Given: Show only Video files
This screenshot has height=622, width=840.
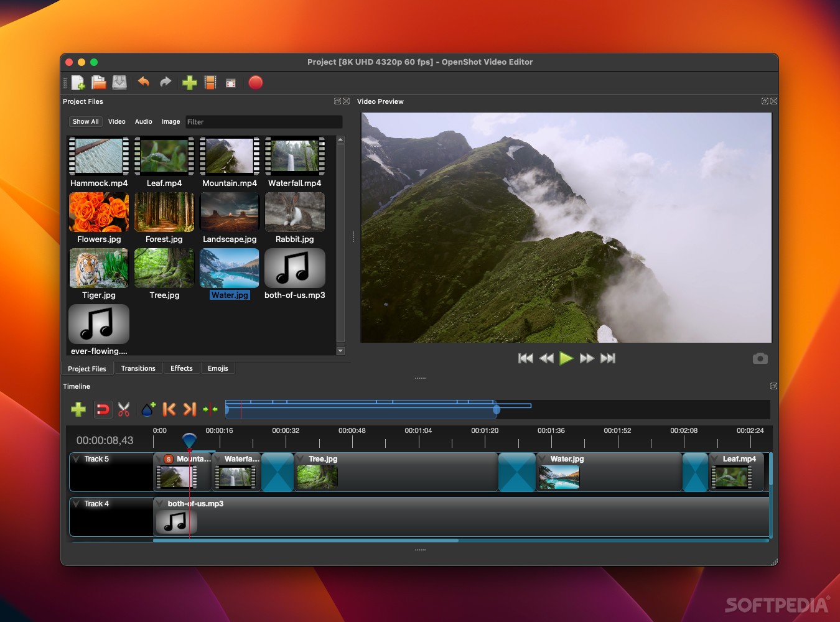Looking at the screenshot, I should [x=116, y=121].
